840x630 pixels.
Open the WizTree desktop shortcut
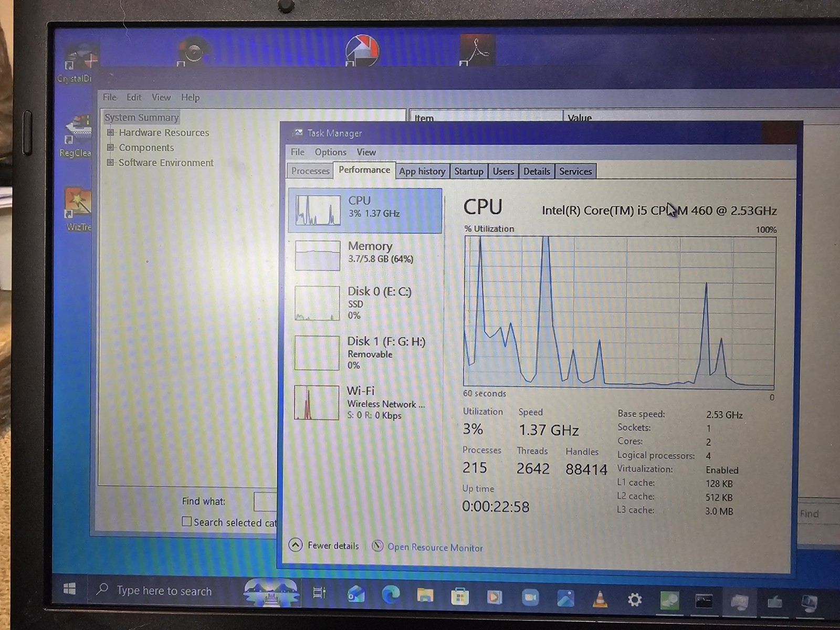pos(78,209)
